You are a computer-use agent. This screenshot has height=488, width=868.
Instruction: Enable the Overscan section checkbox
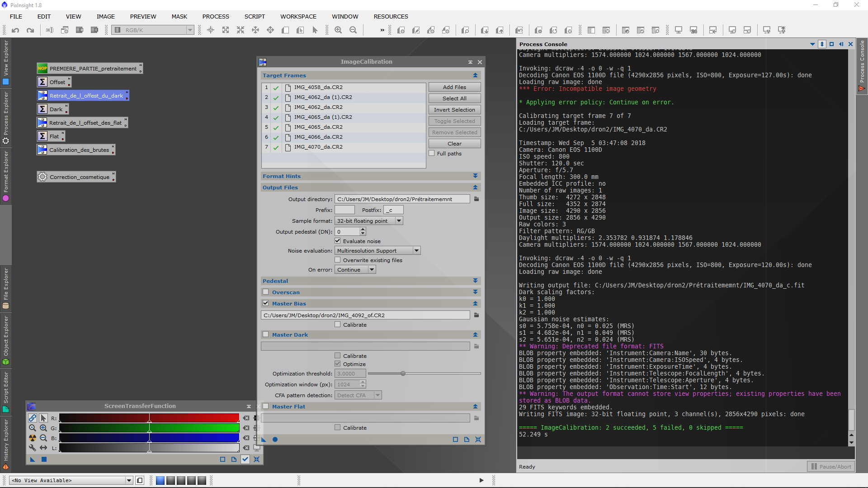266,292
